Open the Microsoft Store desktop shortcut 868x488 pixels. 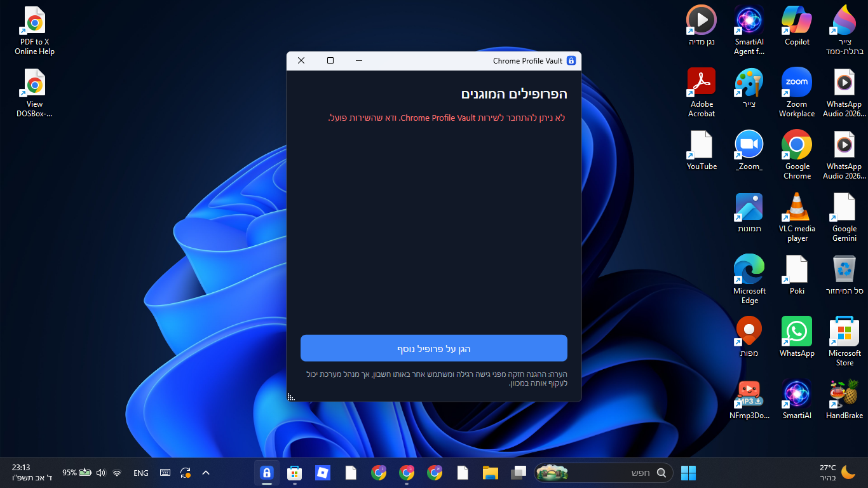click(844, 342)
